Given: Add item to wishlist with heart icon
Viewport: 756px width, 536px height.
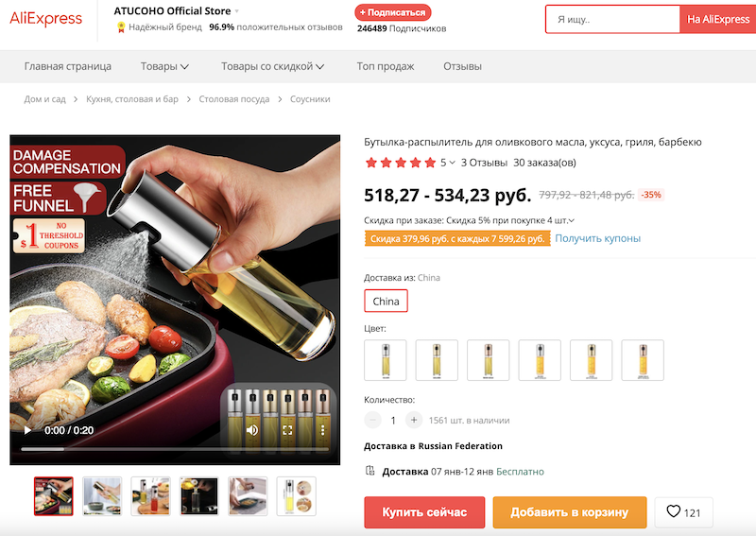Looking at the screenshot, I should pyautogui.click(x=683, y=512).
